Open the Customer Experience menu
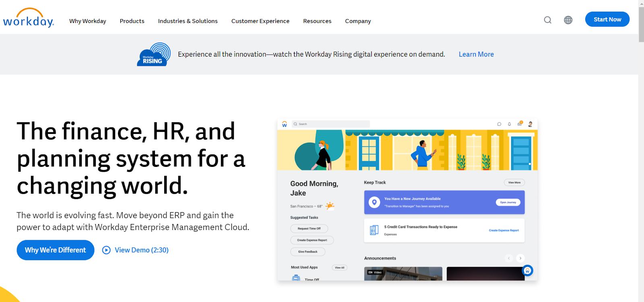Viewport: 644px width, 302px height. click(x=260, y=21)
